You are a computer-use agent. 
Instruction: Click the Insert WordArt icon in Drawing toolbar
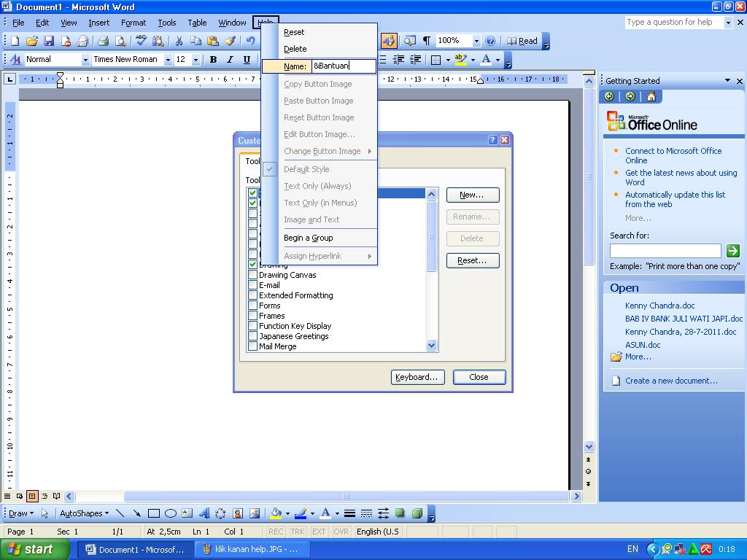click(204, 513)
